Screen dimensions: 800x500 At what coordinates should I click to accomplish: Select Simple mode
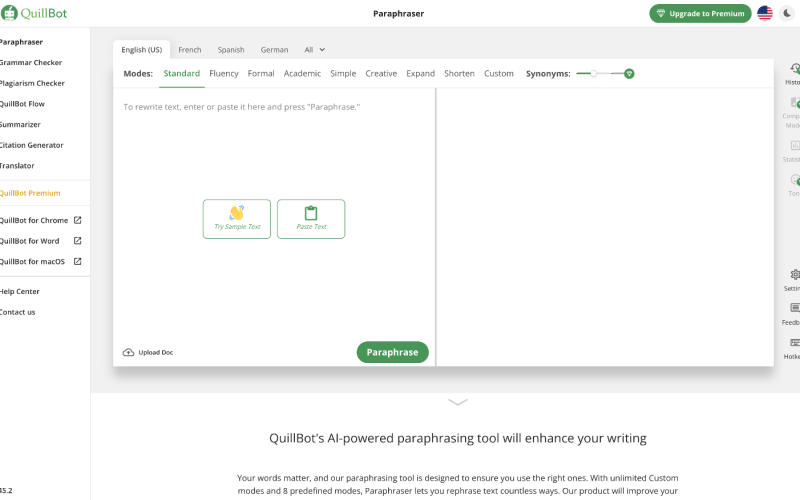pos(343,73)
